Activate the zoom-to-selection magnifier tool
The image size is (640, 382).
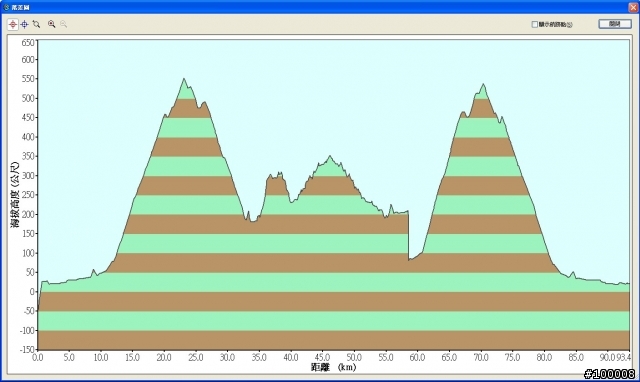[x=36, y=24]
